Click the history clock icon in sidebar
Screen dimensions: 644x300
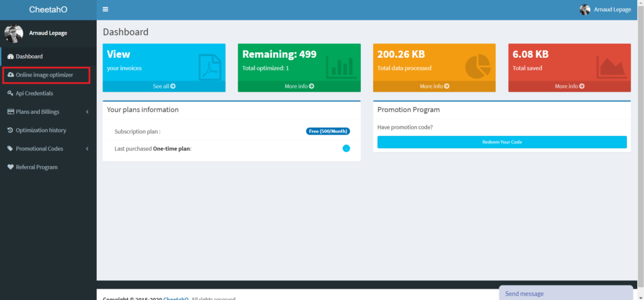(11, 130)
